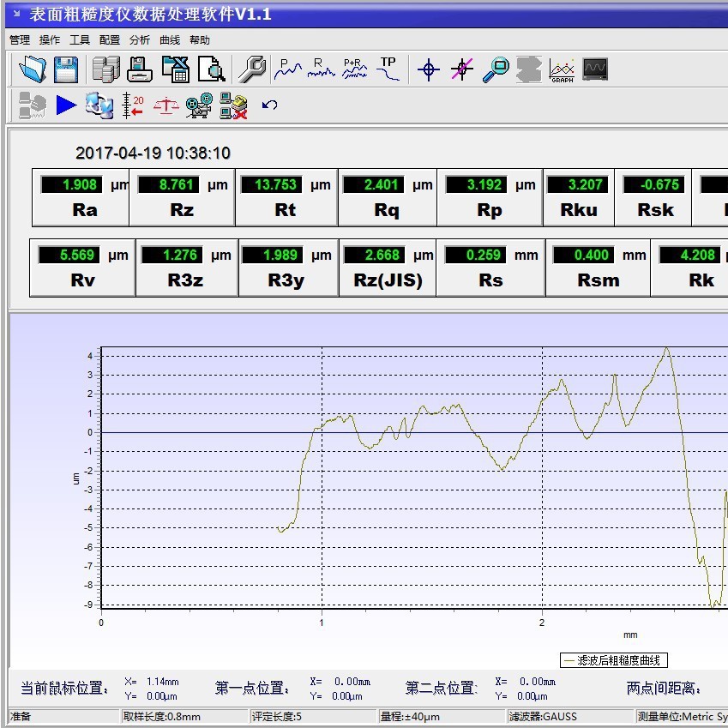Open the GRAPH chart icon

click(x=562, y=69)
